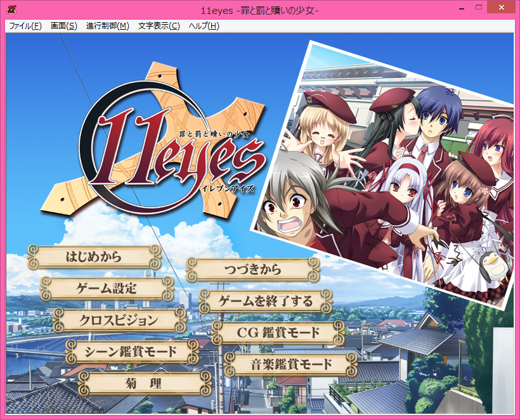Open CG鑑賞モード gallery
The height and width of the screenshot is (420, 520).
click(x=278, y=333)
